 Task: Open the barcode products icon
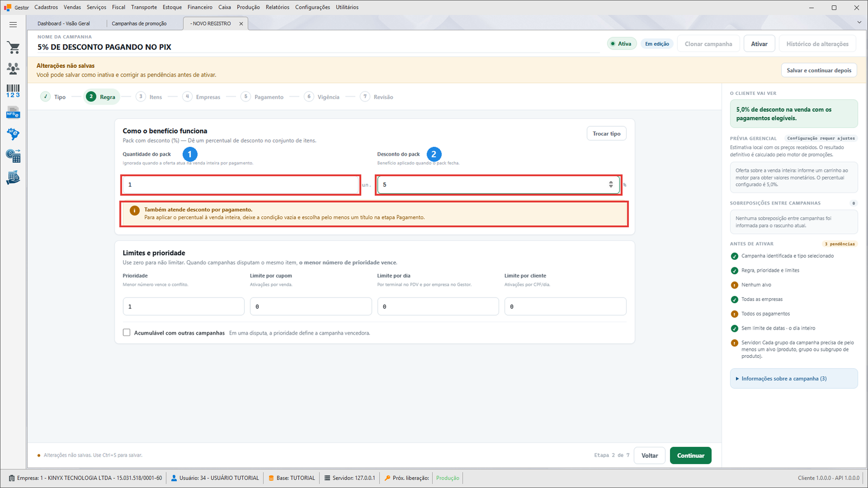pyautogui.click(x=13, y=91)
